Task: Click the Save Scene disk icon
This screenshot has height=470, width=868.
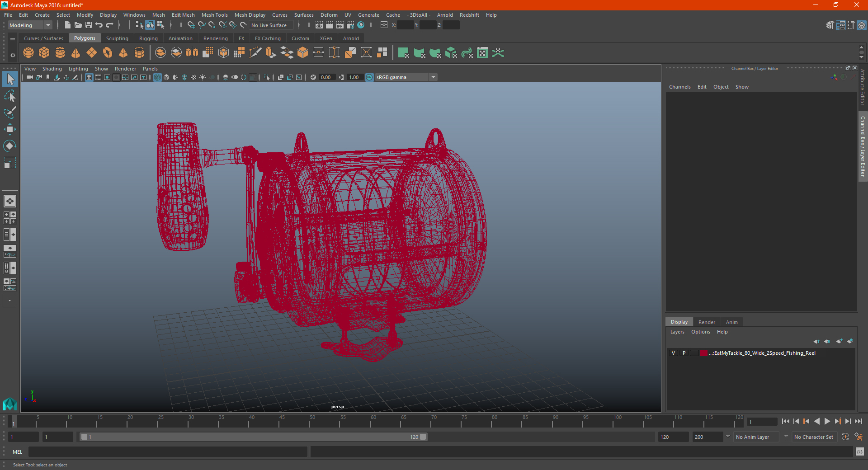Action: [x=89, y=25]
